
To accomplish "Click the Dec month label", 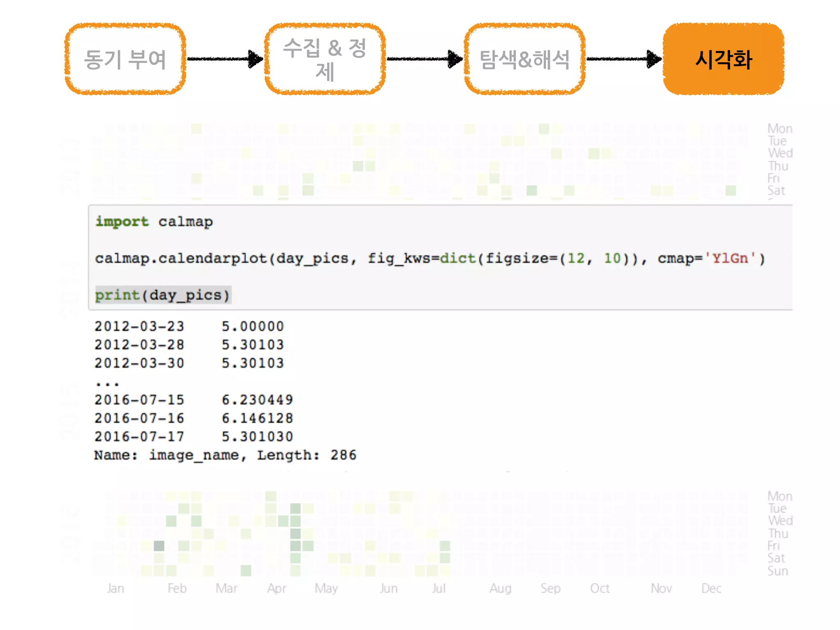I will [x=711, y=588].
